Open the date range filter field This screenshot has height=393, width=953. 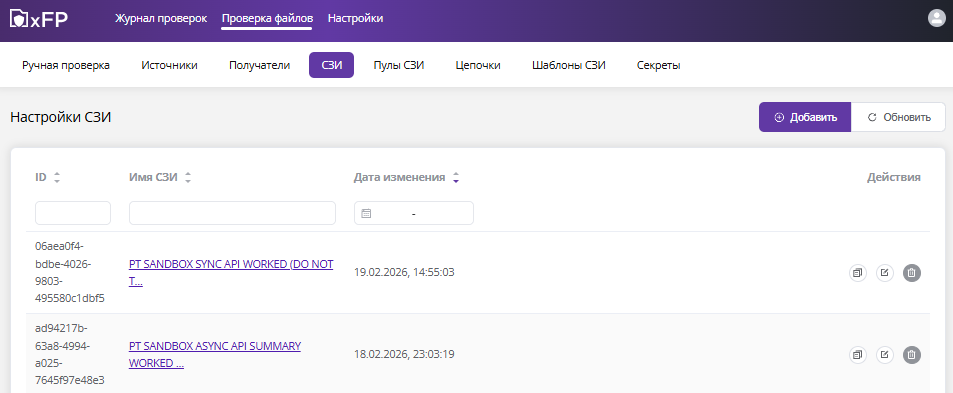414,213
